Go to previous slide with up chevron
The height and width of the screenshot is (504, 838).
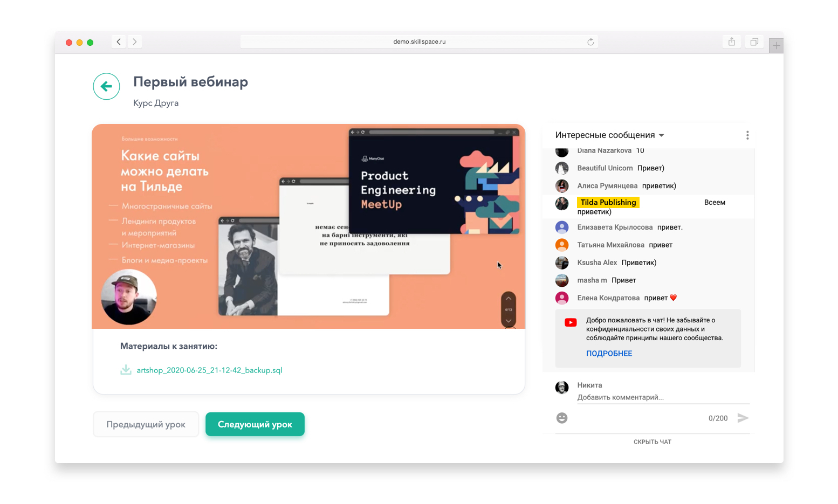pos(509,299)
